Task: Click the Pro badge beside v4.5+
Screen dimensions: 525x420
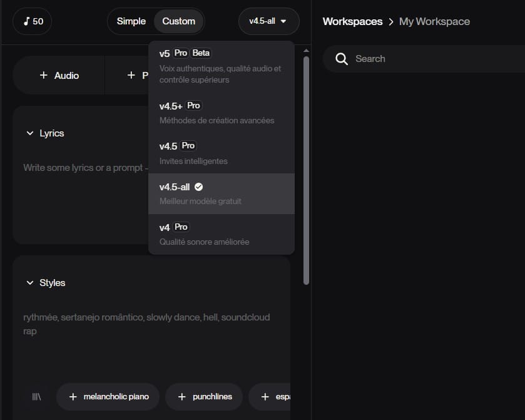Action: tap(194, 106)
